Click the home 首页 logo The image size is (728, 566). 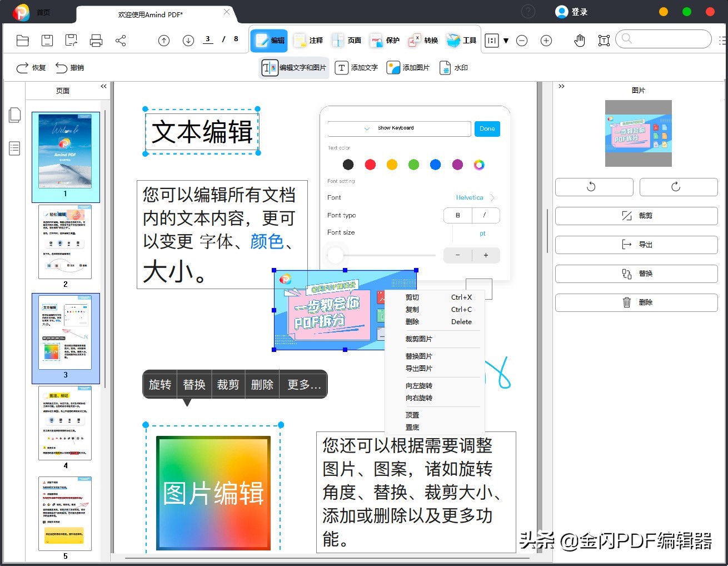[x=21, y=12]
